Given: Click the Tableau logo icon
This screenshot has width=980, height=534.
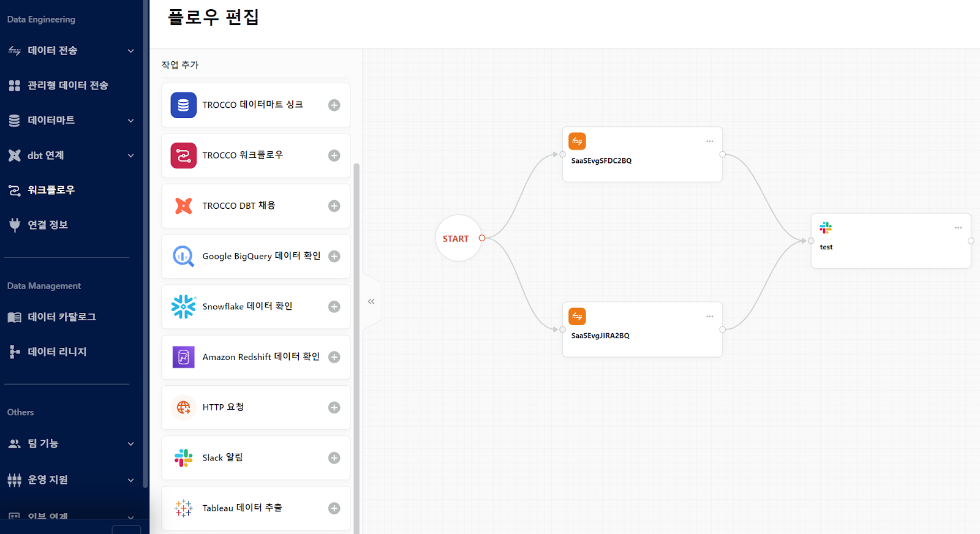Looking at the screenshot, I should pos(184,508).
